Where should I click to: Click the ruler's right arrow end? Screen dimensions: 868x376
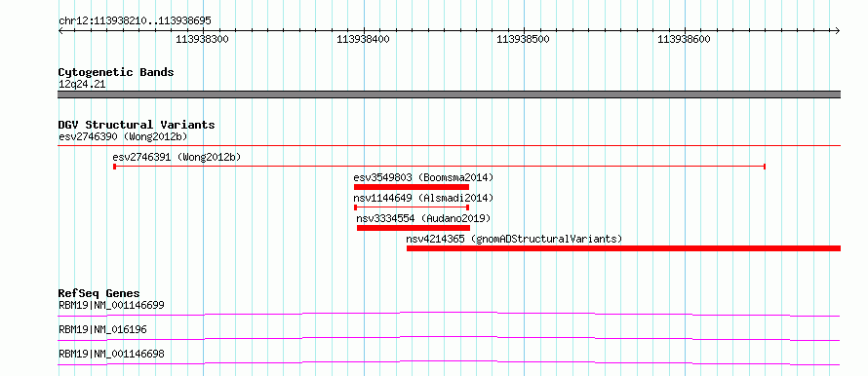point(838,31)
